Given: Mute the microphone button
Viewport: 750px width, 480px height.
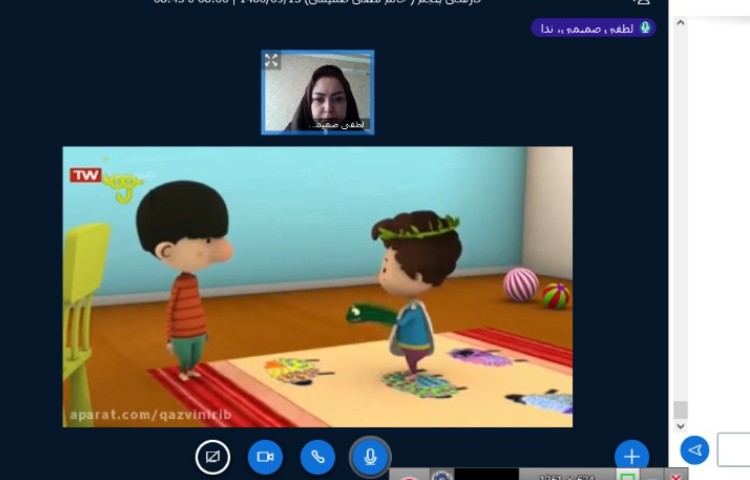Looking at the screenshot, I should coord(370,457).
